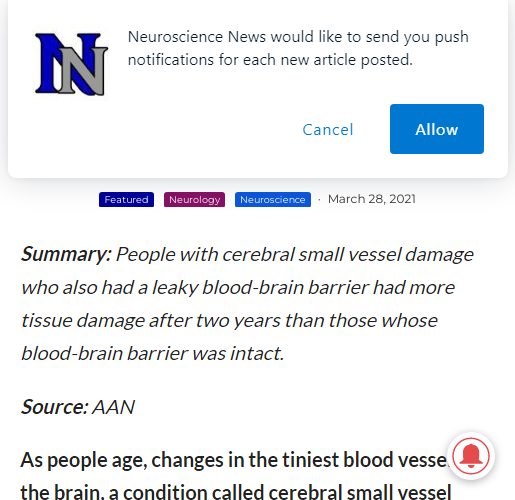Open the Neurology category tag
Screen dimensions: 515x500
pos(194,199)
